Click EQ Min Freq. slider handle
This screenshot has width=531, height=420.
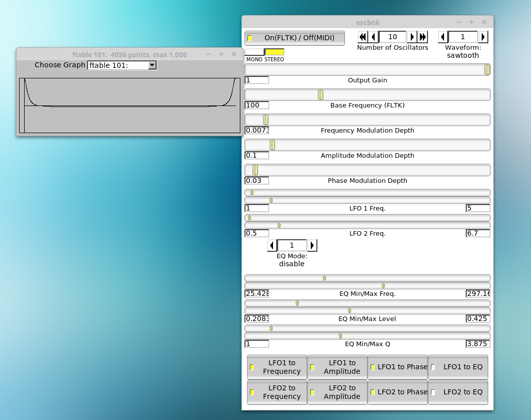click(x=324, y=278)
